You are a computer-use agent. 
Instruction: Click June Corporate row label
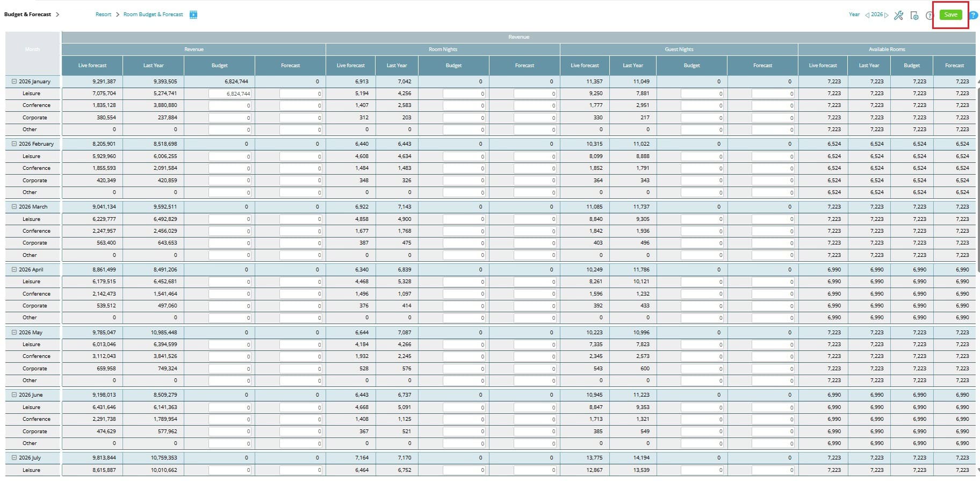(x=35, y=432)
